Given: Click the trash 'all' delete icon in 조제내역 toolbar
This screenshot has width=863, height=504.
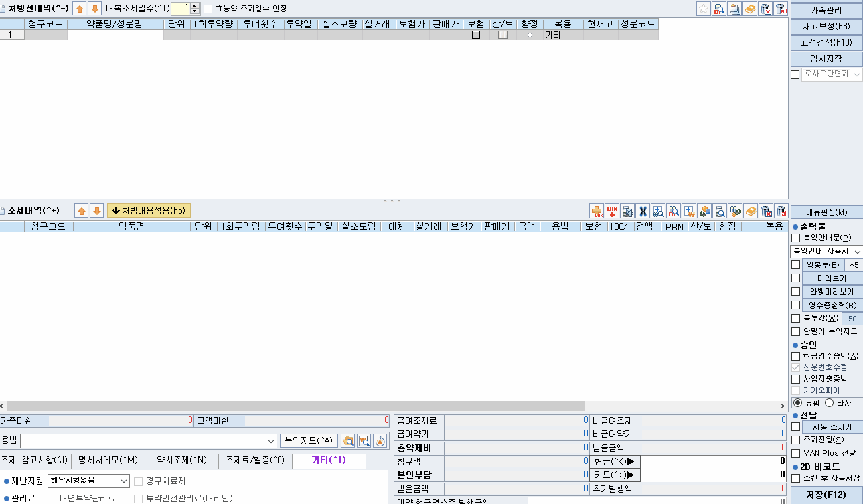Looking at the screenshot, I should point(781,211).
